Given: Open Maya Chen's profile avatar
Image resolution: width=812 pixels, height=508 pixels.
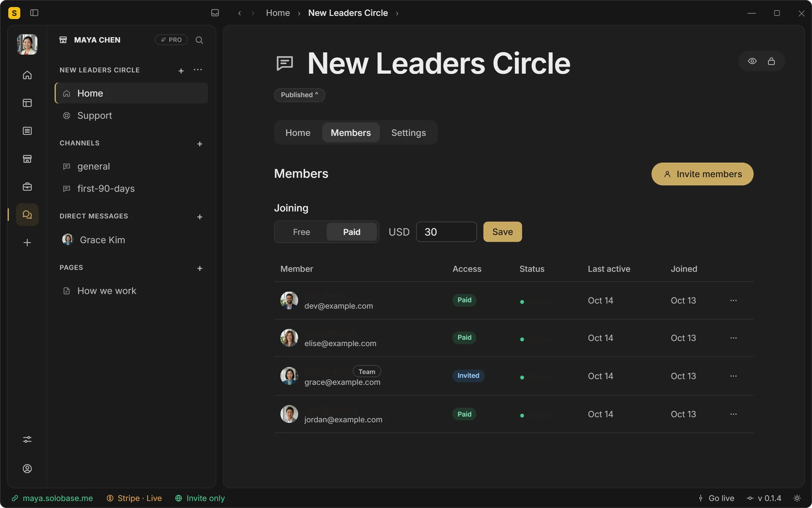Looking at the screenshot, I should (x=27, y=44).
